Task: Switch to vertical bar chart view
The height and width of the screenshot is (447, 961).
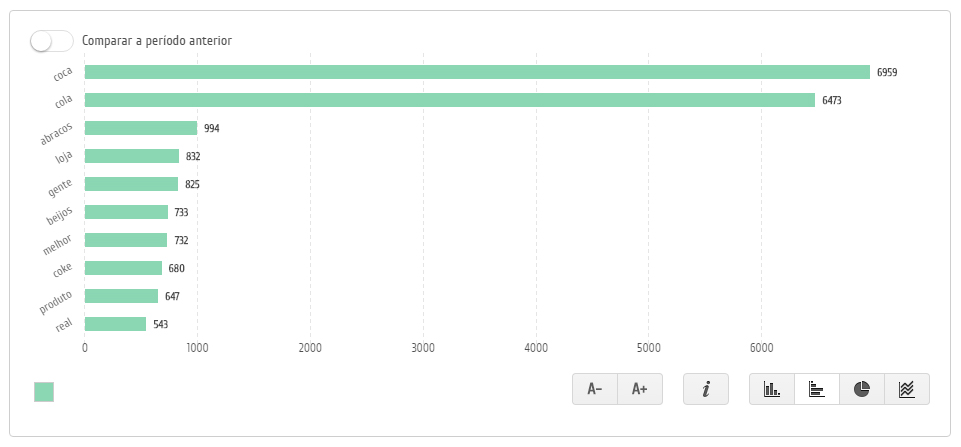Action: pyautogui.click(x=772, y=389)
